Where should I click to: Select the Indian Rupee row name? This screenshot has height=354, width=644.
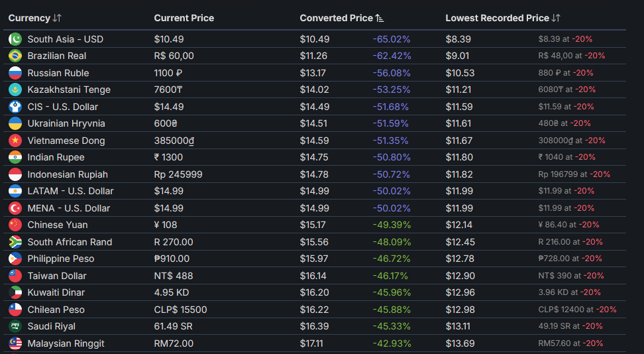click(56, 157)
